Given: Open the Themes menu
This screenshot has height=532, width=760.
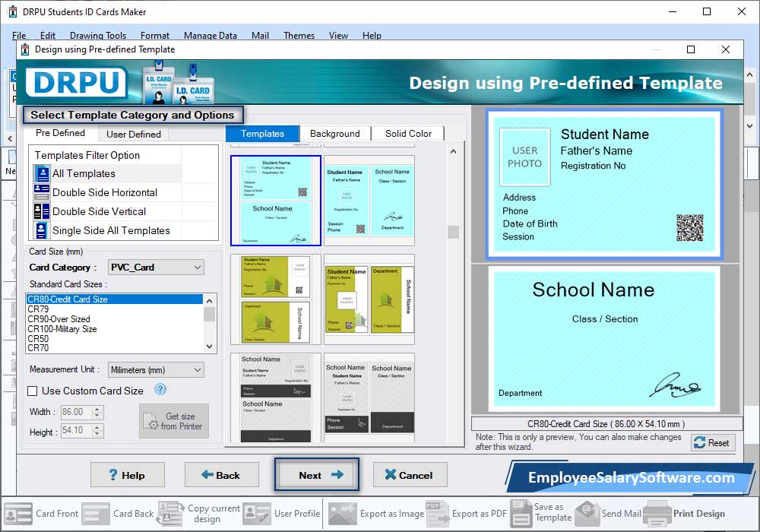Looking at the screenshot, I should 299,36.
